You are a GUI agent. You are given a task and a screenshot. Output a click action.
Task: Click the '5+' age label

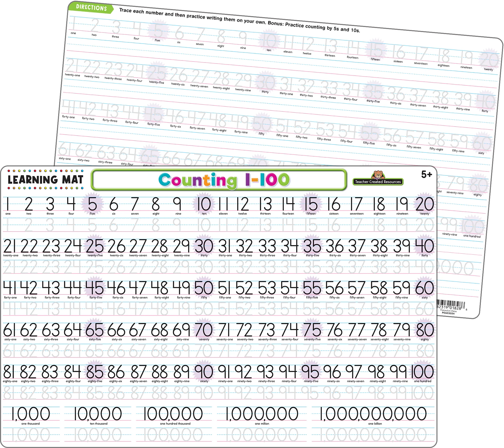click(426, 174)
